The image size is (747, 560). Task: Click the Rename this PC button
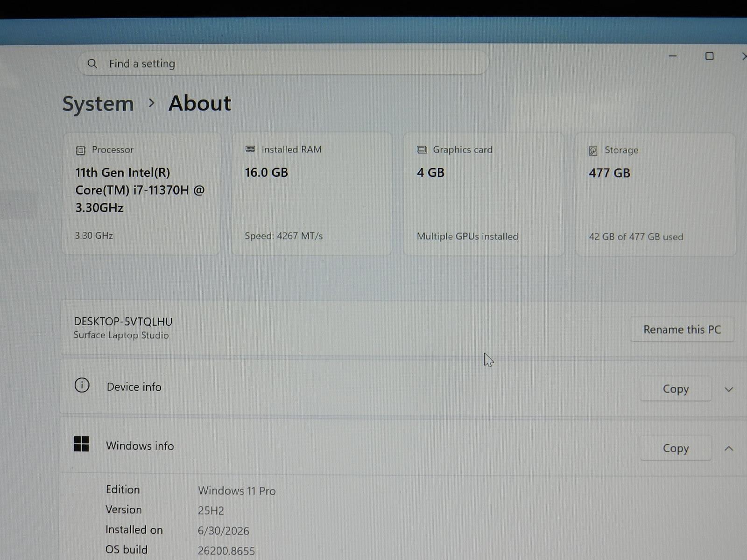pyautogui.click(x=682, y=330)
